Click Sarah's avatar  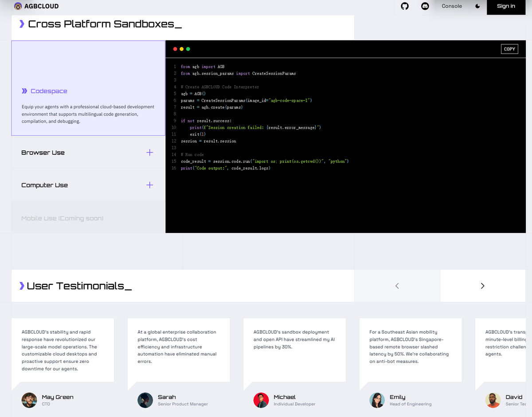(145, 400)
